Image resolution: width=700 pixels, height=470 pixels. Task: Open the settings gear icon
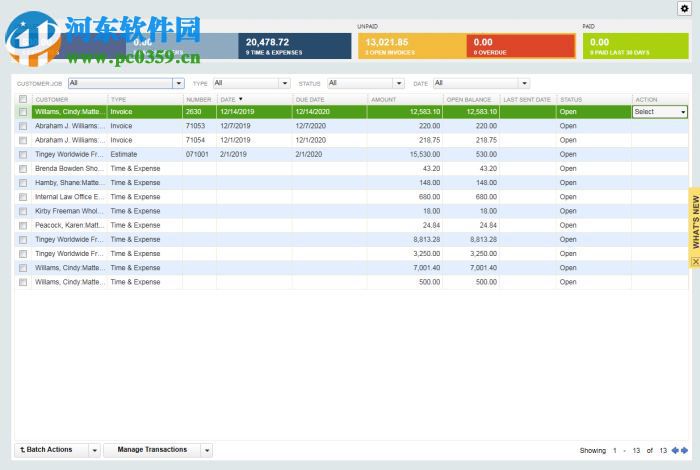coord(684,8)
